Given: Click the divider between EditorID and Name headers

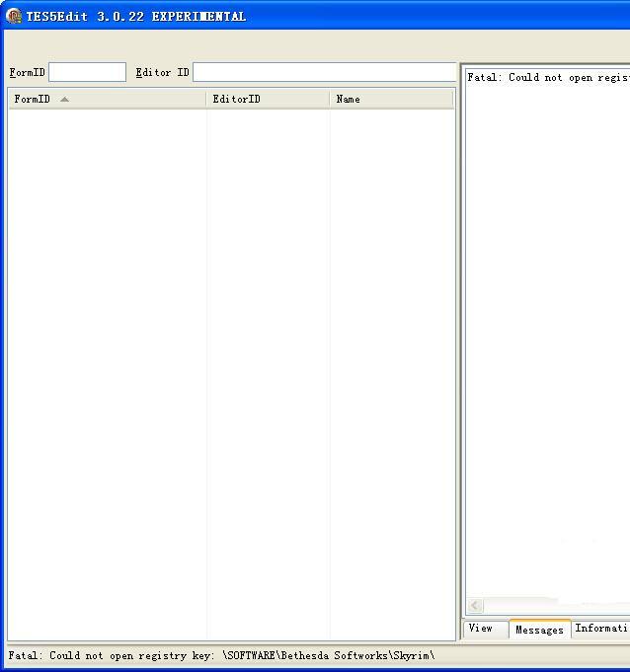Looking at the screenshot, I should (330, 99).
